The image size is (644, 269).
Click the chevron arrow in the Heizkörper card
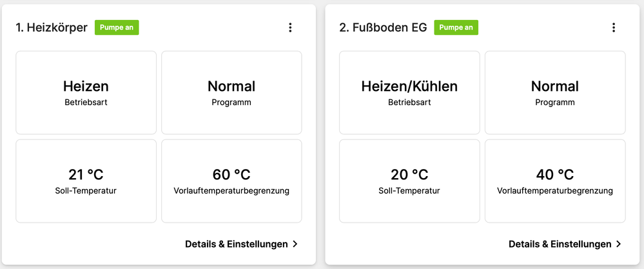(x=295, y=244)
